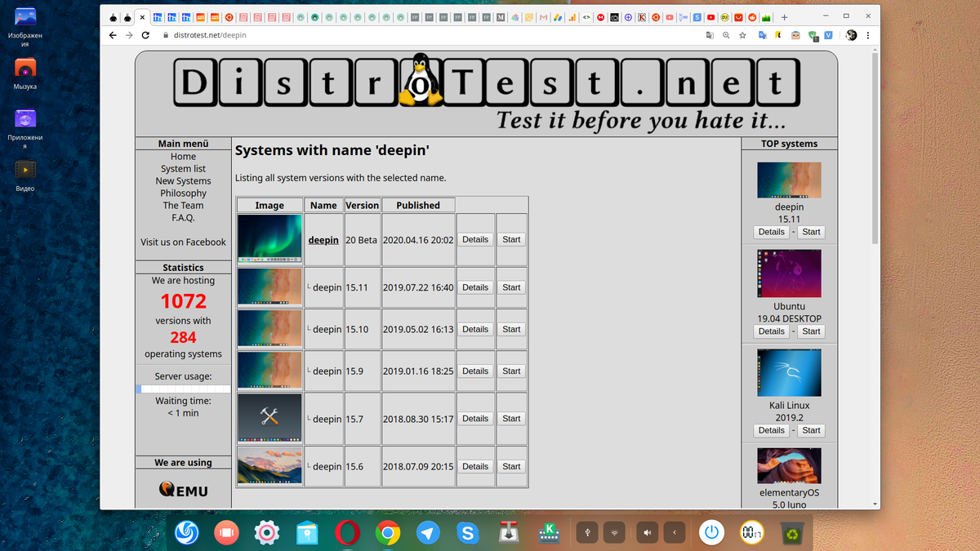Close the active browser tab
This screenshot has height=551, width=980.
click(x=142, y=16)
